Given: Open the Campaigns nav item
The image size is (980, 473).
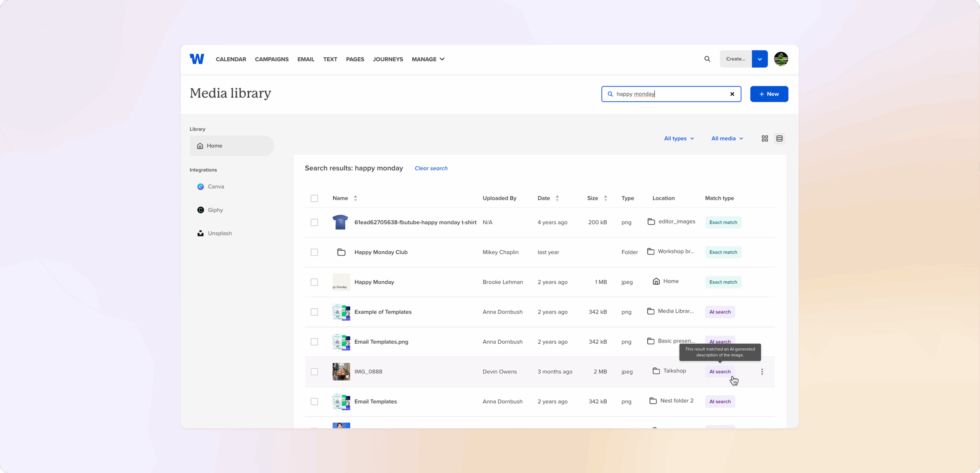Looking at the screenshot, I should [x=272, y=59].
